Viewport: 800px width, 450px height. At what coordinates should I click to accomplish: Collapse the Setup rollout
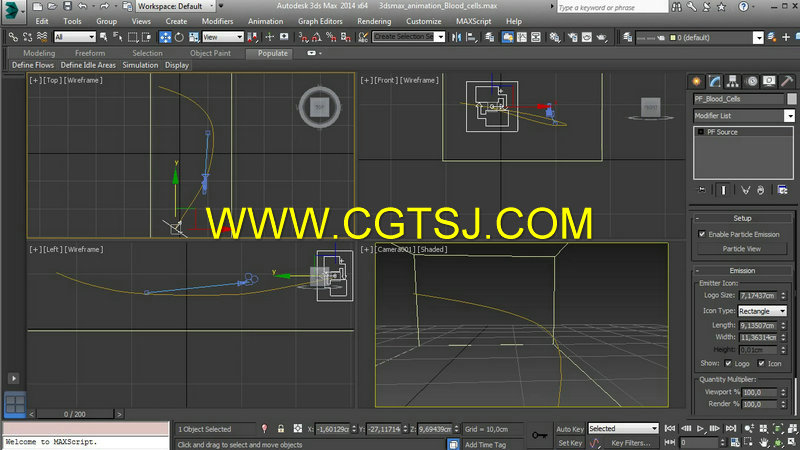(x=742, y=218)
